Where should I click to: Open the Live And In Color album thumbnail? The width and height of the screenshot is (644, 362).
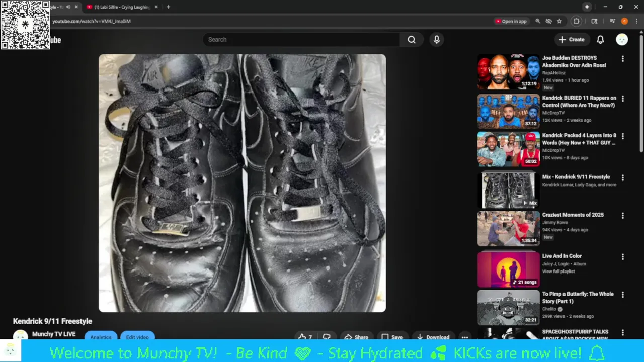(x=508, y=269)
